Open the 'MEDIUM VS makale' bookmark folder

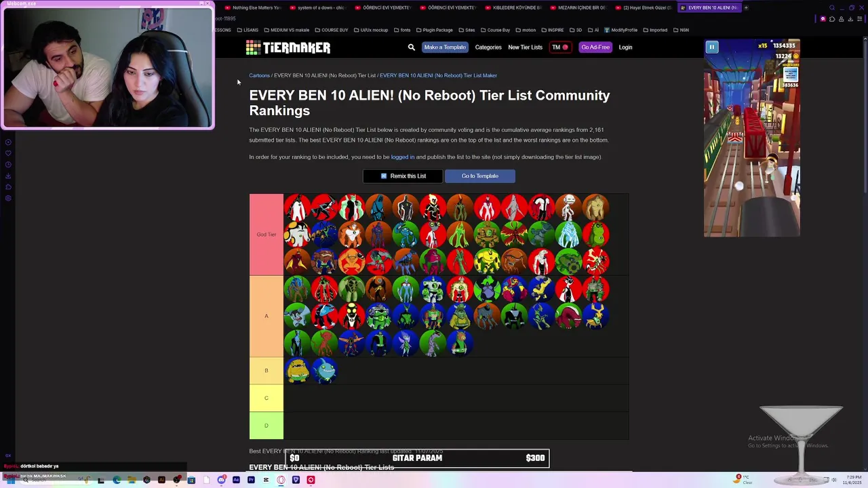(286, 30)
